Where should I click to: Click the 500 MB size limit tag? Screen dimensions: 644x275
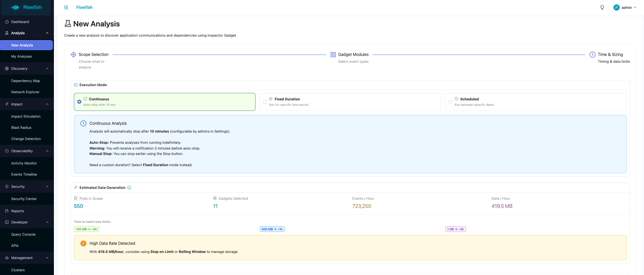(x=272, y=229)
